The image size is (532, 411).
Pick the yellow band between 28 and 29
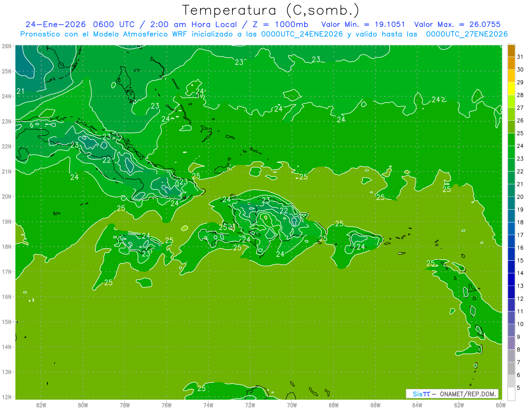click(x=511, y=89)
